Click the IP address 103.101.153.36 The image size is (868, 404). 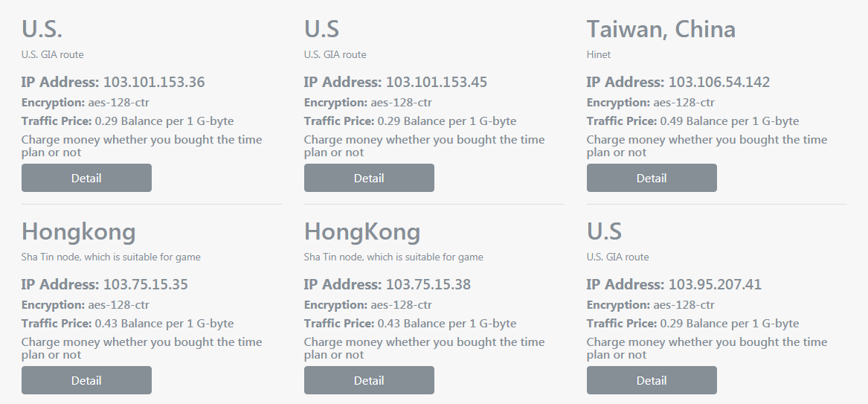tap(154, 82)
